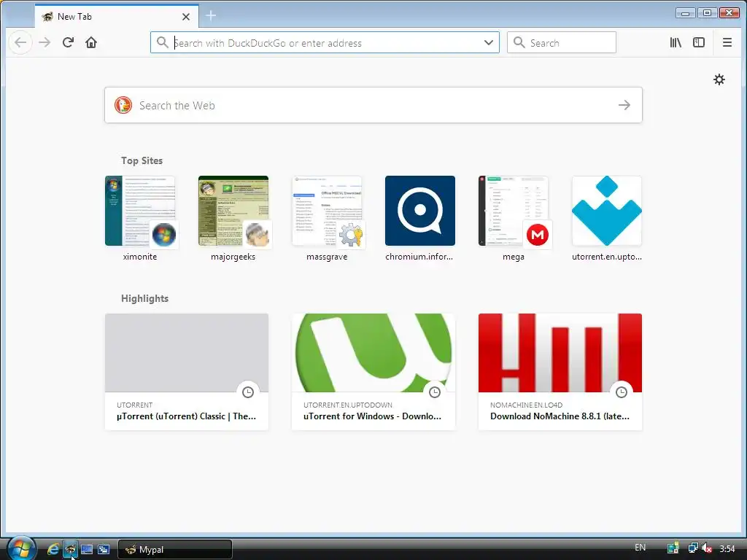Reload the current page
Viewport: 747px width, 560px height.
[x=68, y=42]
